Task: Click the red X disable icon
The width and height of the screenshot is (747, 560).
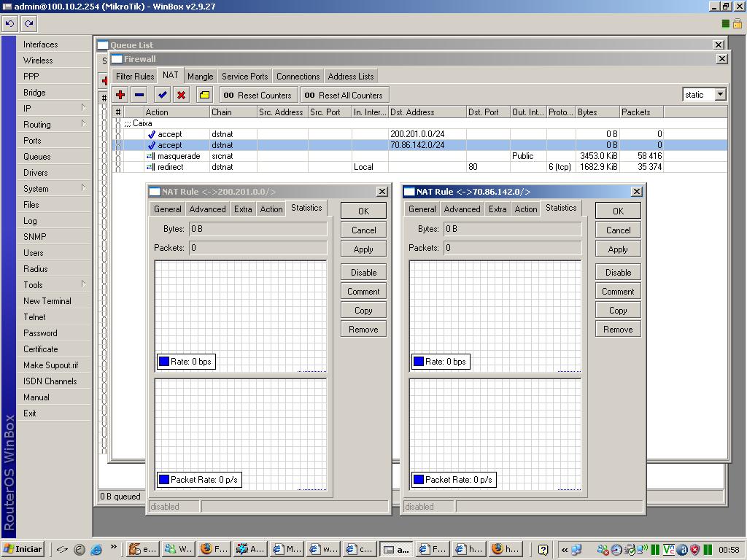Action: (181, 95)
